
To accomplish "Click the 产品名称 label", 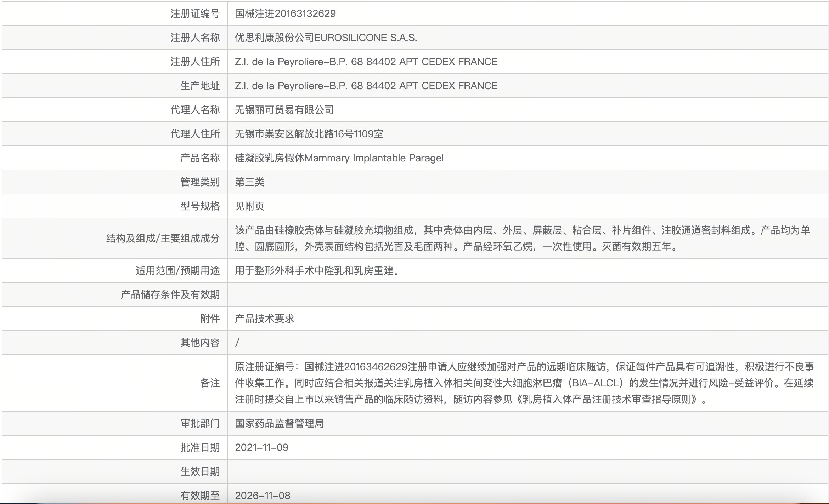I will 200,158.
